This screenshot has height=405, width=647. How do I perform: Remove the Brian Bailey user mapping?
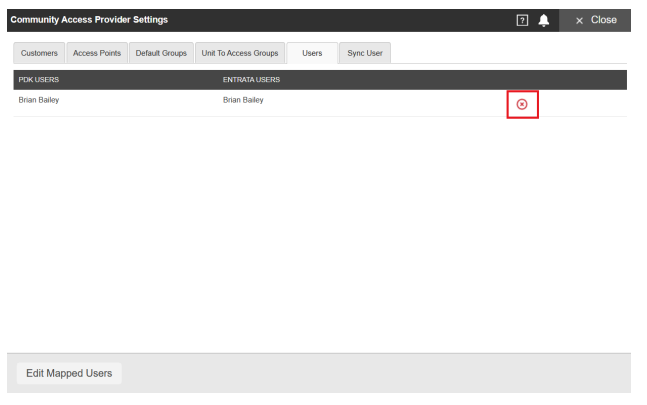coord(522,104)
